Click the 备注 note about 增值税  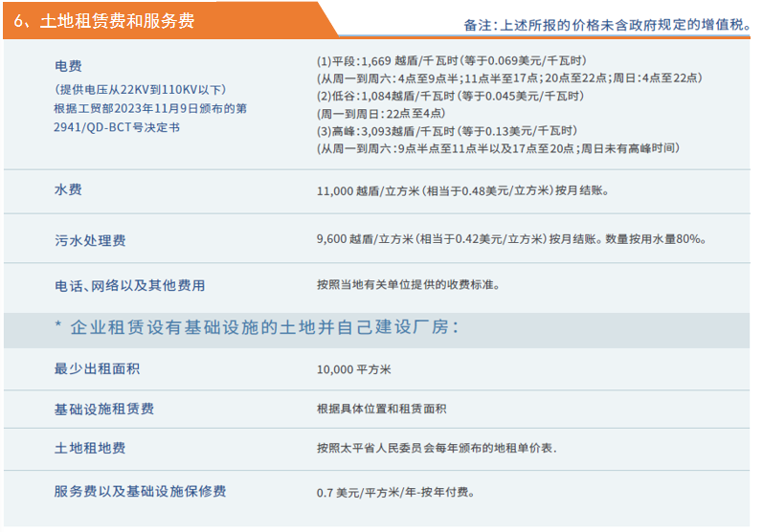point(607,25)
